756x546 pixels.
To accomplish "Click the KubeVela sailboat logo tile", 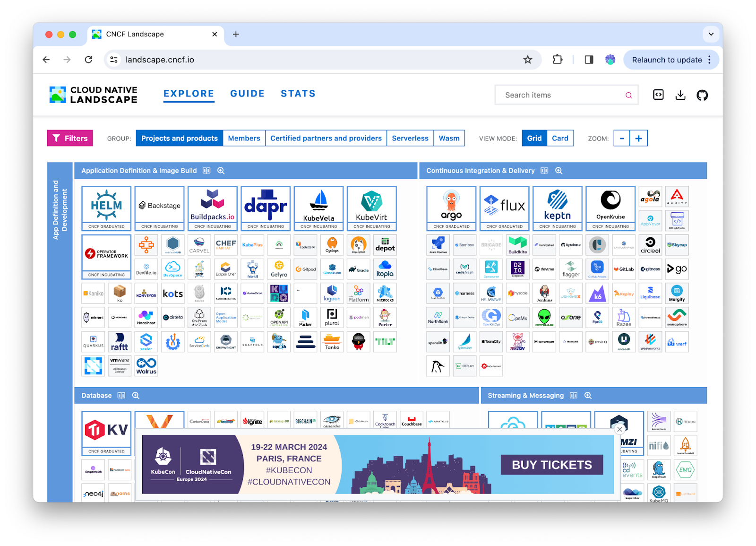I will pyautogui.click(x=319, y=208).
